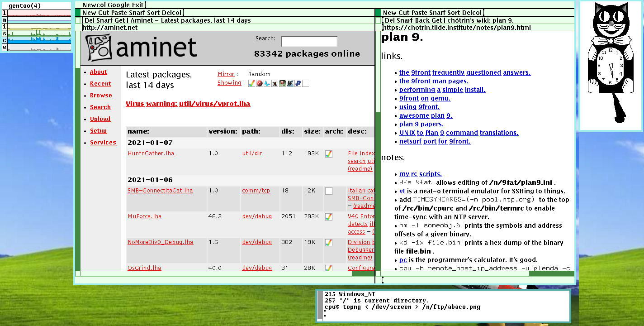Open the Recent link in Aminet sidebar
Image resolution: width=644 pixels, height=326 pixels.
click(x=100, y=84)
